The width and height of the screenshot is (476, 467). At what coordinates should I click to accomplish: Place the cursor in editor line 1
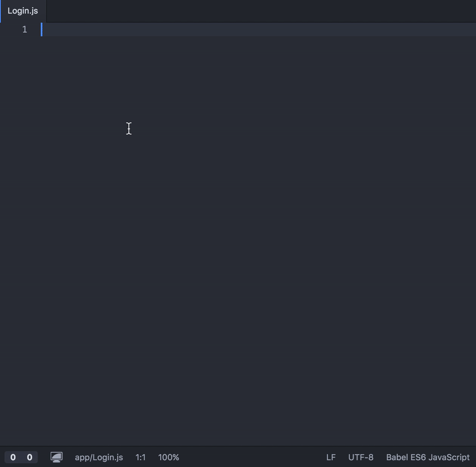(258, 29)
